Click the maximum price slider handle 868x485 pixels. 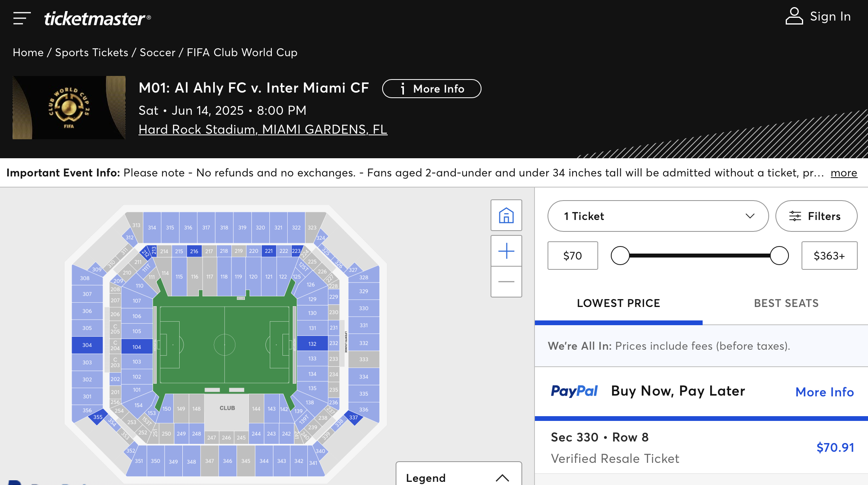(x=779, y=256)
